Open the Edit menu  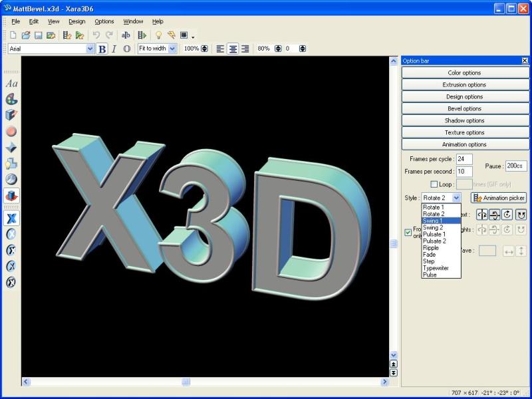click(34, 21)
